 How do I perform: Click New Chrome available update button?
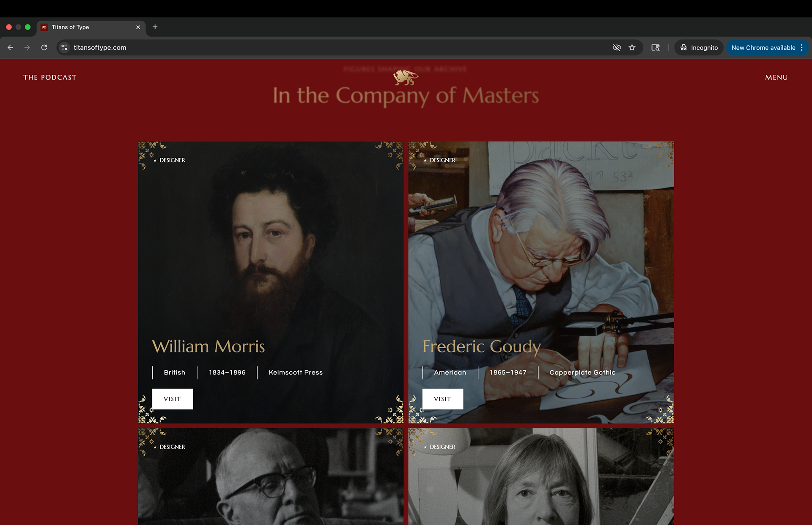pyautogui.click(x=763, y=47)
